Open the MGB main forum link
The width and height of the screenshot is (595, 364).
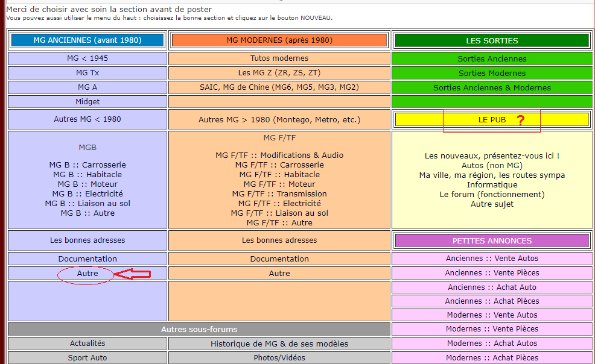click(x=87, y=147)
